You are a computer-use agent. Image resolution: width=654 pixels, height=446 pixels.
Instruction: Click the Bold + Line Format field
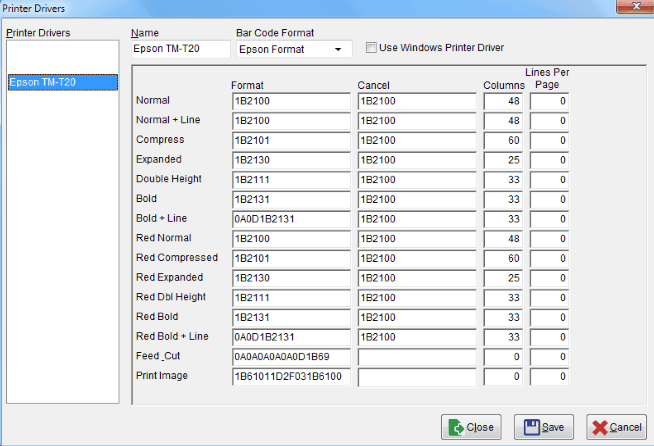(290, 219)
